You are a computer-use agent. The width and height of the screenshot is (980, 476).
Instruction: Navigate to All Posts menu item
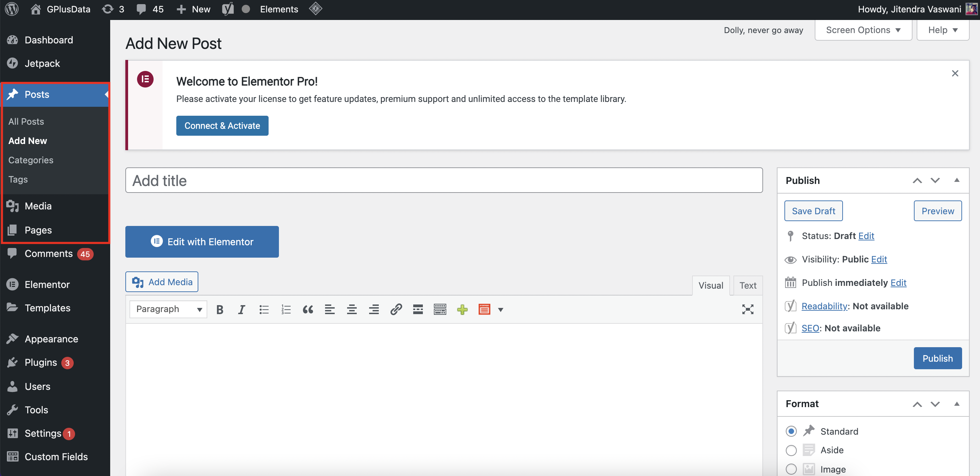(x=25, y=121)
